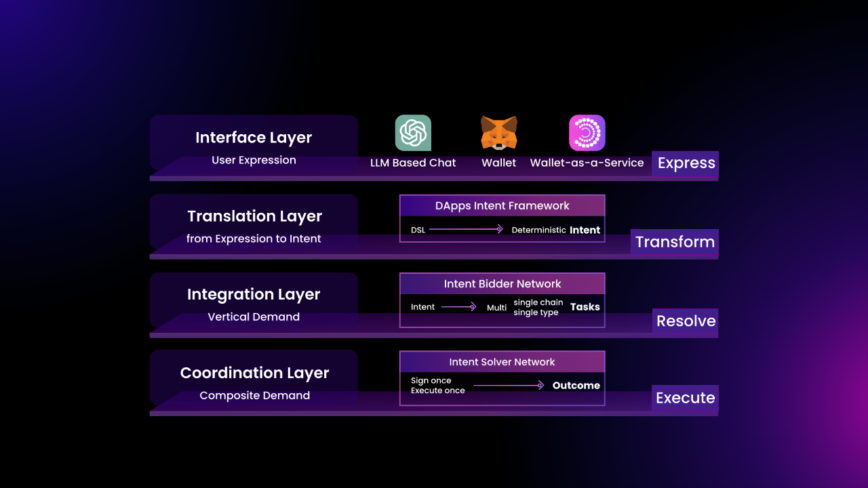The height and width of the screenshot is (488, 868).
Task: Select the Express label
Action: click(x=686, y=163)
